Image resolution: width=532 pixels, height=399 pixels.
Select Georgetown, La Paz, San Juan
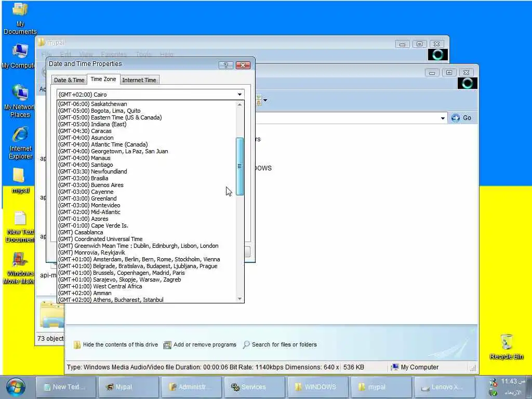pyautogui.click(x=147, y=151)
